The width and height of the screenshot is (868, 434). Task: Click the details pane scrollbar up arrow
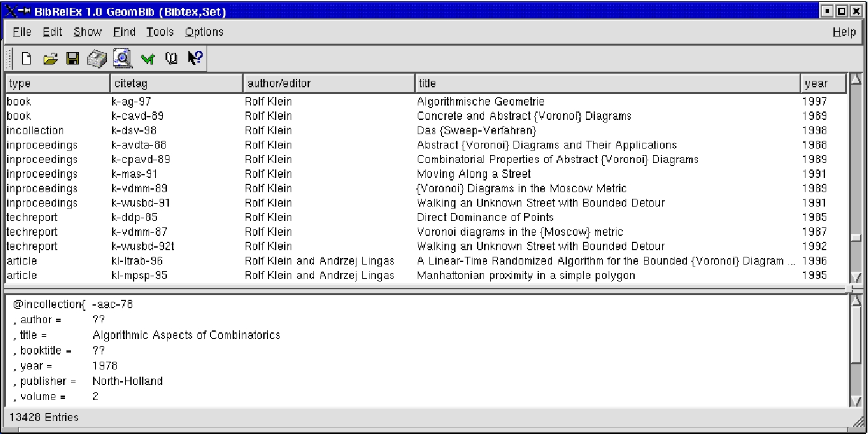tap(856, 300)
